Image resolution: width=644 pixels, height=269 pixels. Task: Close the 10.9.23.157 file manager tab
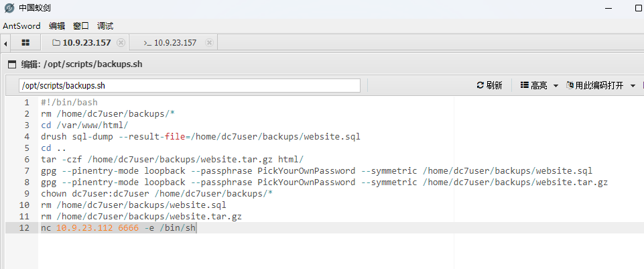point(121,42)
